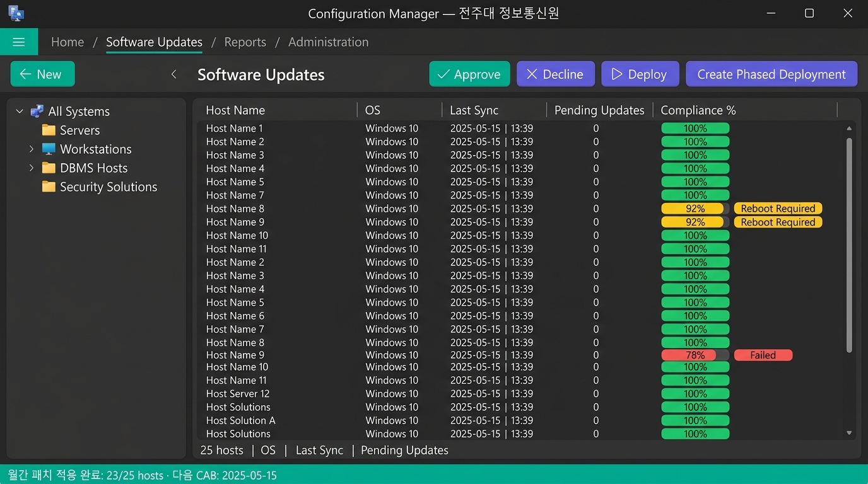Click the vertical scrollbar thumb of the host list
Screen dimensions: 868x484
[849, 245]
